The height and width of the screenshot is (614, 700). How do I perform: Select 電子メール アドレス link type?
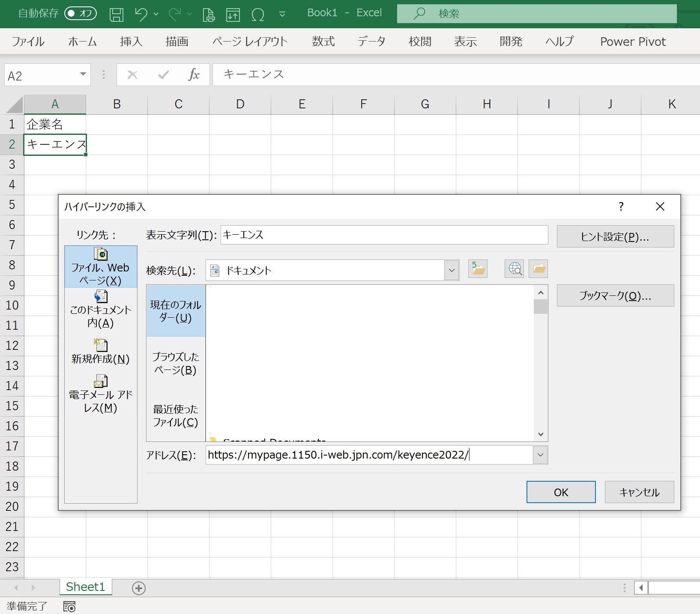[101, 394]
